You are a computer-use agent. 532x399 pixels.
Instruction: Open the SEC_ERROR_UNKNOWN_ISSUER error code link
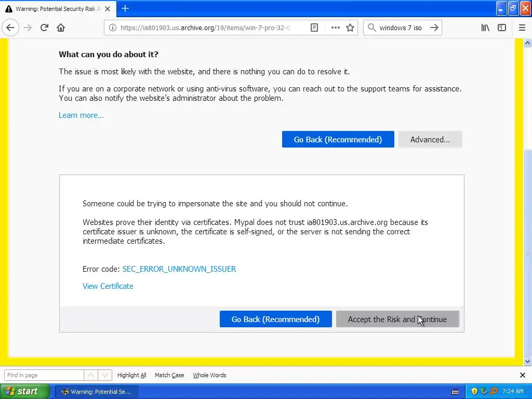click(179, 269)
